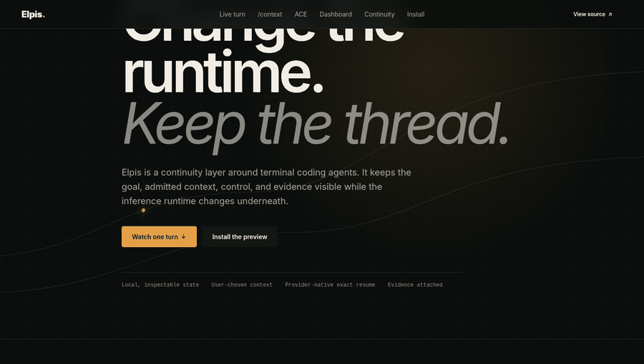Open the Live turn nav link

click(232, 14)
